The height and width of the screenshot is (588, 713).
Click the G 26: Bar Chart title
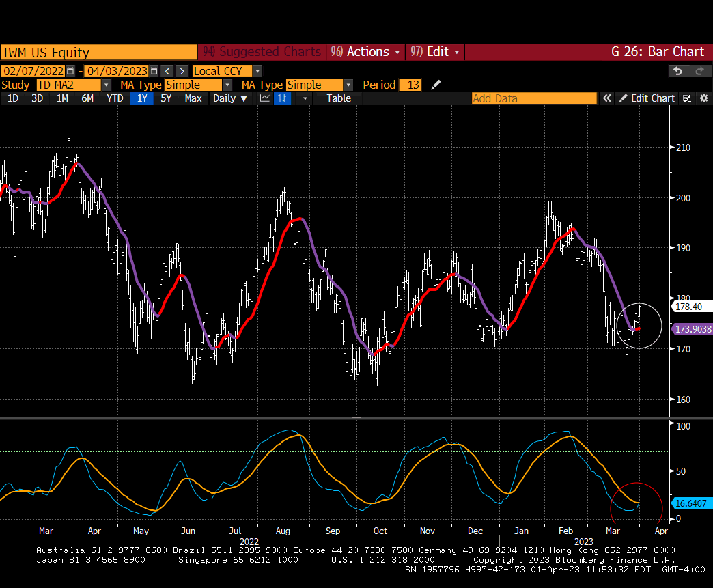pos(657,51)
